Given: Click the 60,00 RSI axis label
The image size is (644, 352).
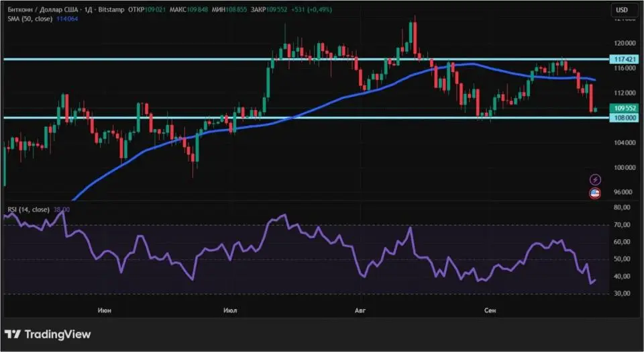Looking at the screenshot, I should click(622, 243).
